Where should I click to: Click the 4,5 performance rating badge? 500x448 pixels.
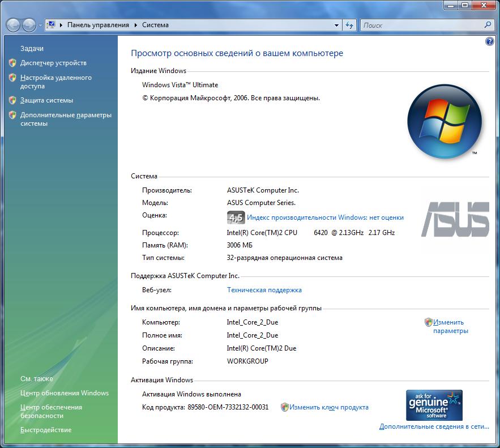(x=236, y=217)
